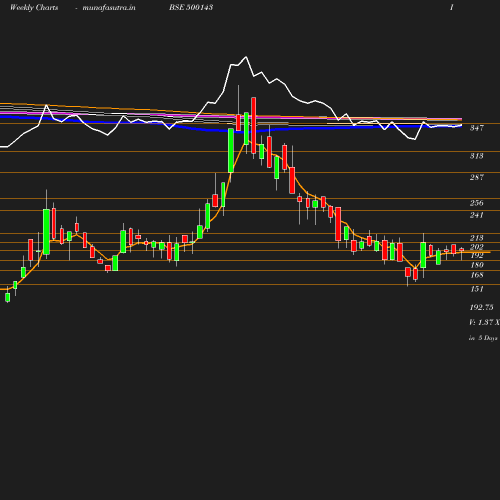Click the 168 price level label
The width and height of the screenshot is (500, 500).
tap(477, 275)
